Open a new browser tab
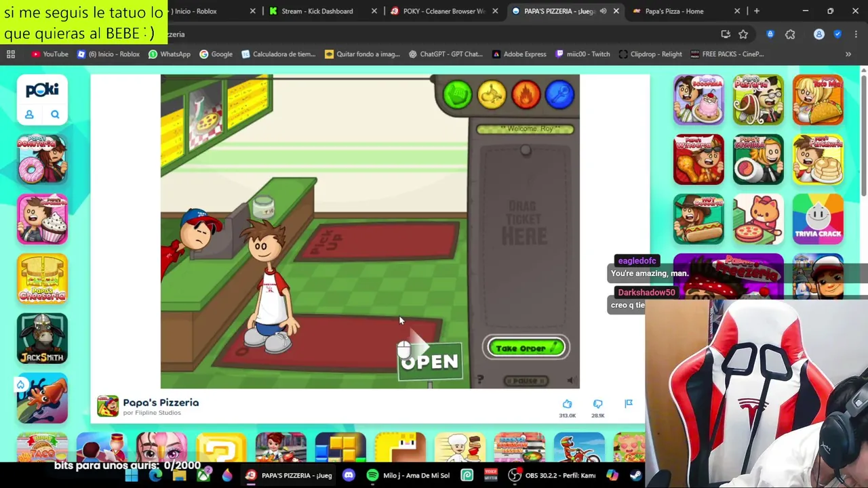Screen dimensions: 868x488 pos(757,11)
